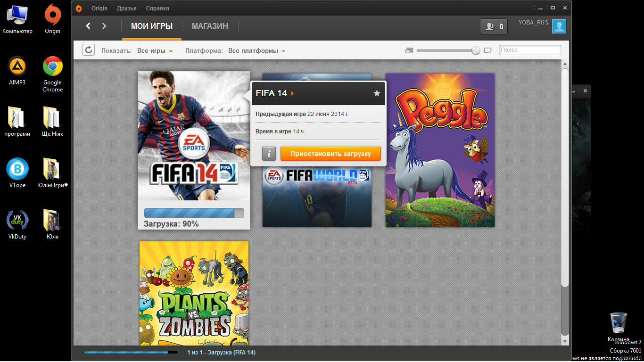The image size is (644, 362).
Task: Mark FIFA 14 as favorite star
Action: click(x=377, y=93)
